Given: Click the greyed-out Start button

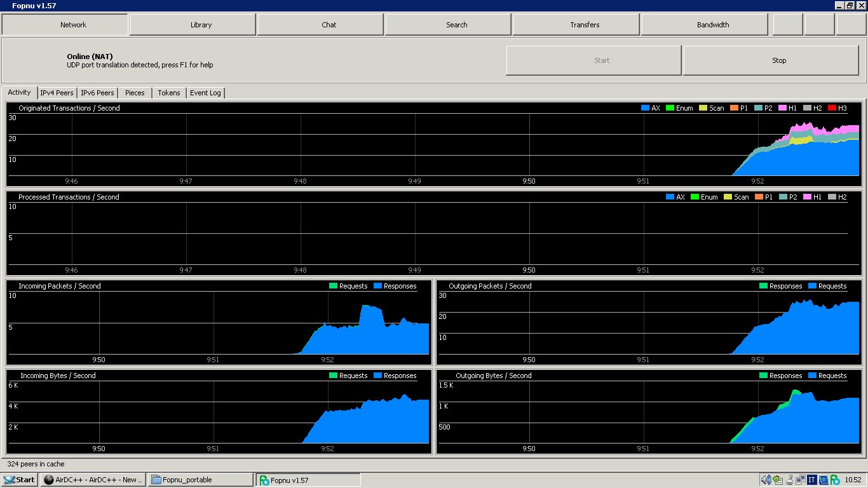Looking at the screenshot, I should 593,60.
